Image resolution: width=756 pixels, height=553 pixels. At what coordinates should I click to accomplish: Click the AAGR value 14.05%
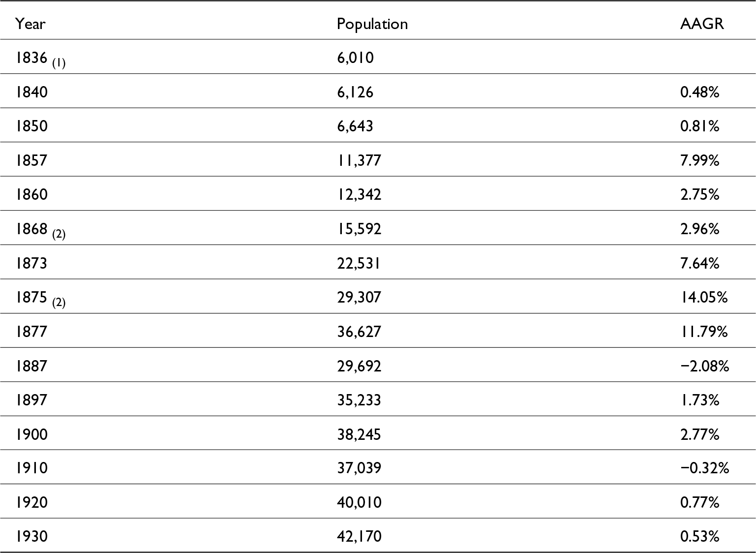[703, 297]
